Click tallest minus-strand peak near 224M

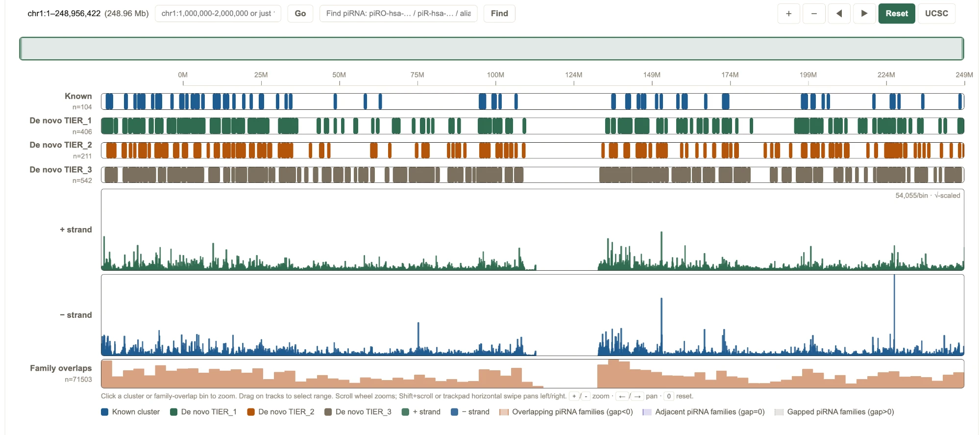pyautogui.click(x=894, y=314)
